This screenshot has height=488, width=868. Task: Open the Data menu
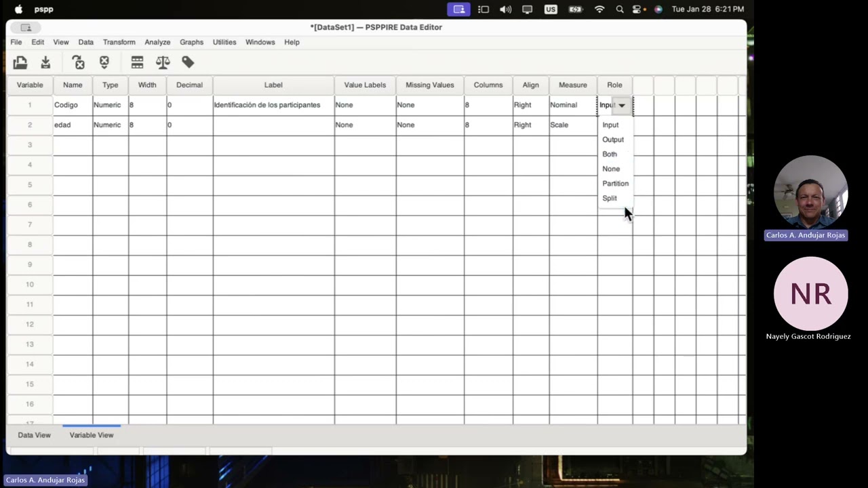click(x=85, y=42)
